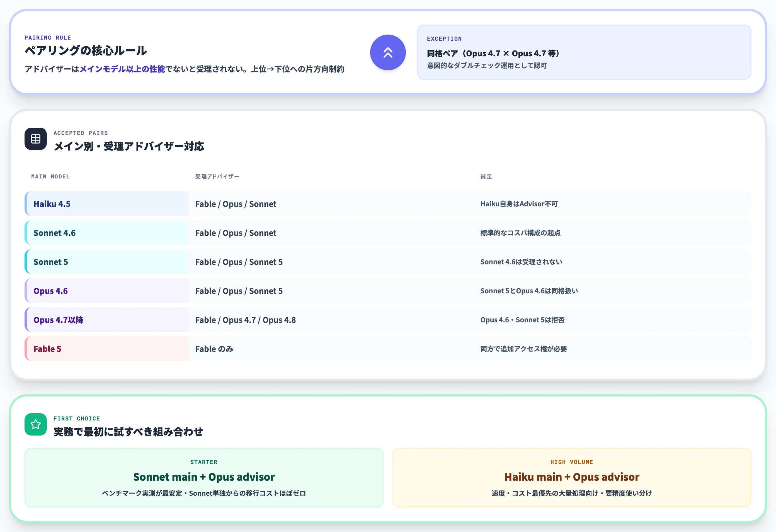Click the note 'Sonnet 4.6は受理されない'
The width and height of the screenshot is (776, 532).
coord(521,262)
